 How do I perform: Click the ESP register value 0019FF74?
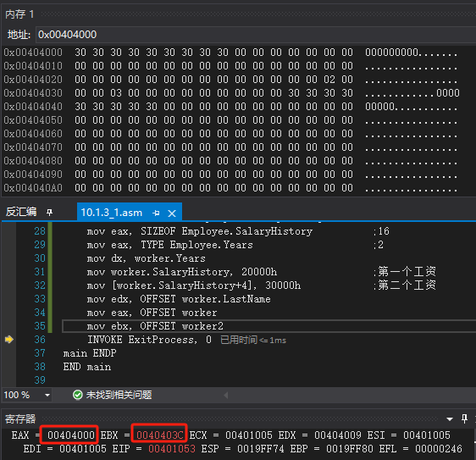tap(261, 449)
